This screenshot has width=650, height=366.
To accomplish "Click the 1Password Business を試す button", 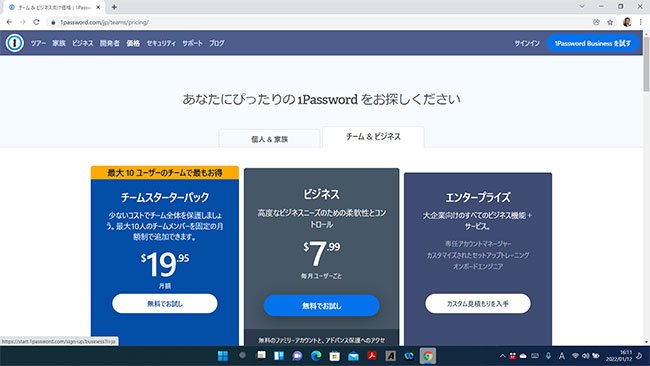I will (x=593, y=43).
